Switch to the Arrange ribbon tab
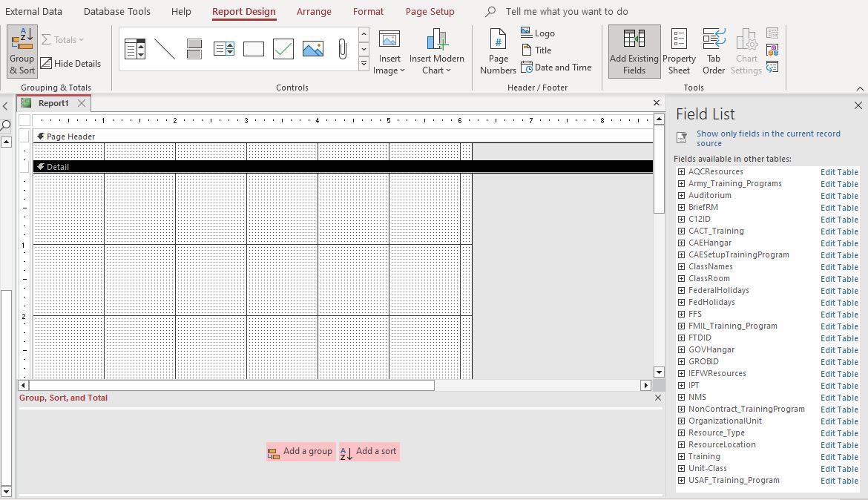The height and width of the screenshot is (500, 868). 314,11
